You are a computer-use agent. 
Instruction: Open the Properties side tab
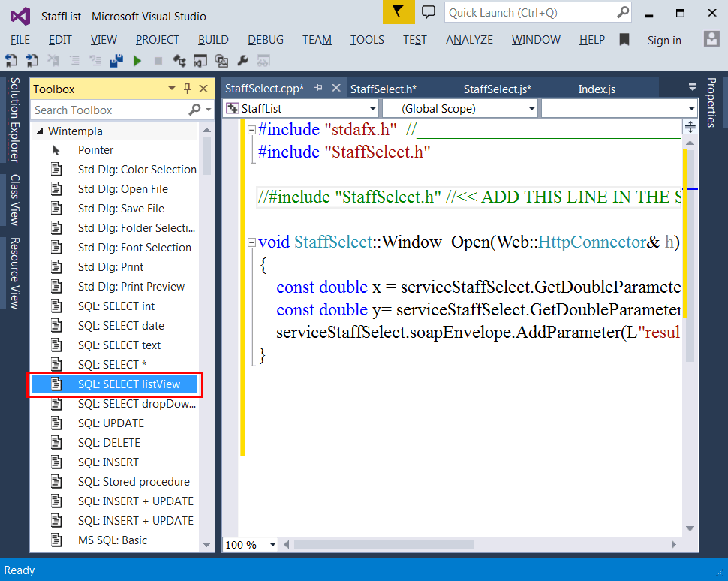(711, 102)
